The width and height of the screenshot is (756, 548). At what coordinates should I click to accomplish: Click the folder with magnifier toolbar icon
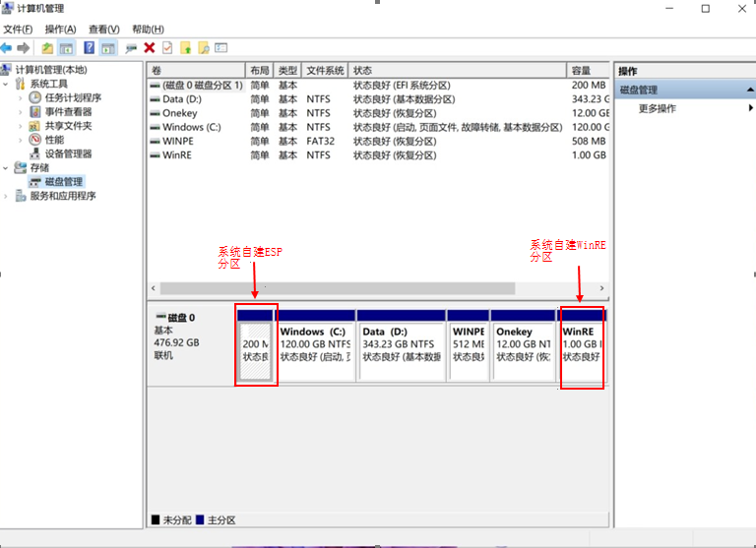coord(203,47)
